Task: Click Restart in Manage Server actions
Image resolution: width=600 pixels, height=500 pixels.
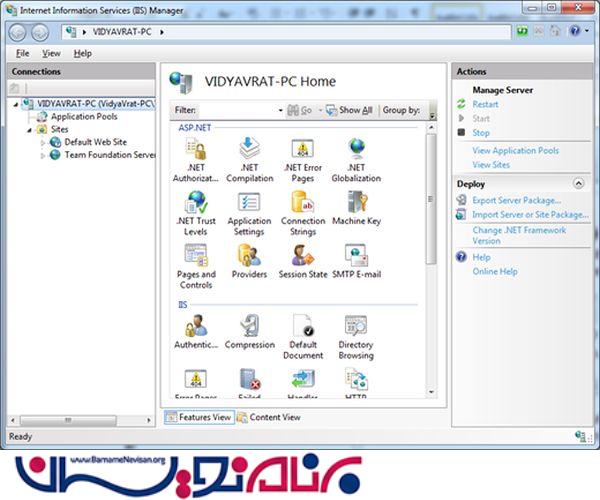Action: click(485, 104)
